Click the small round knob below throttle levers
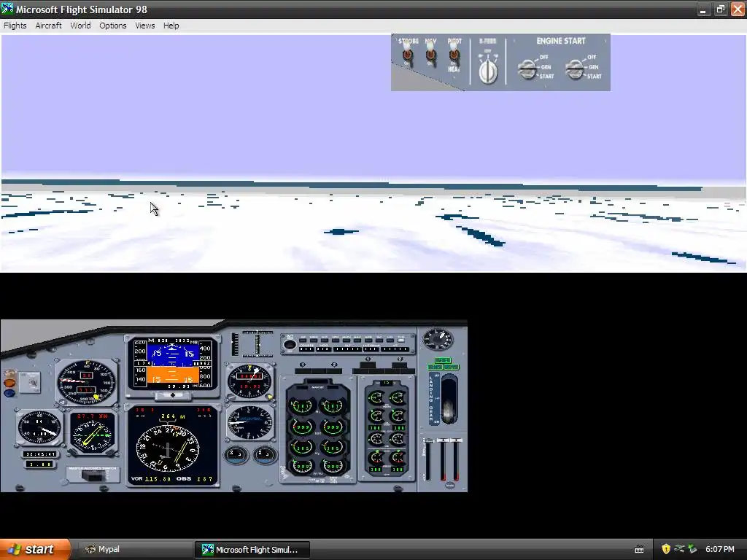 tap(449, 485)
